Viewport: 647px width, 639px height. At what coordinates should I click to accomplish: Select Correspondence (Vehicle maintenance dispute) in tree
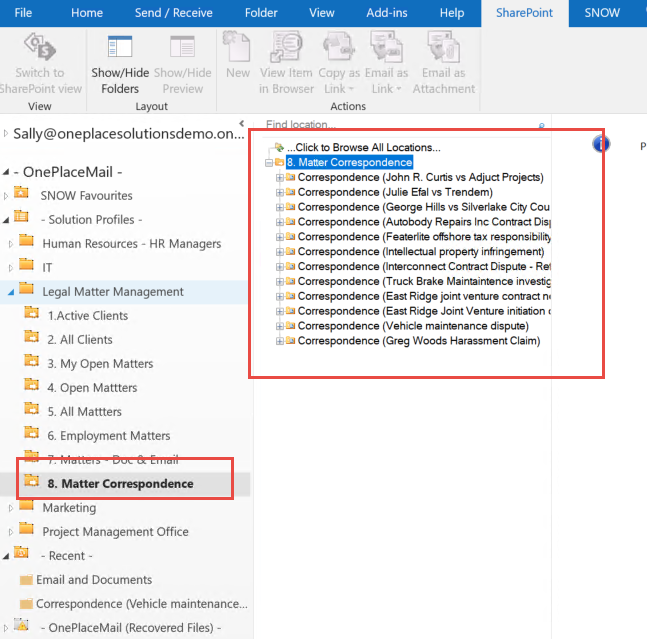point(413,325)
